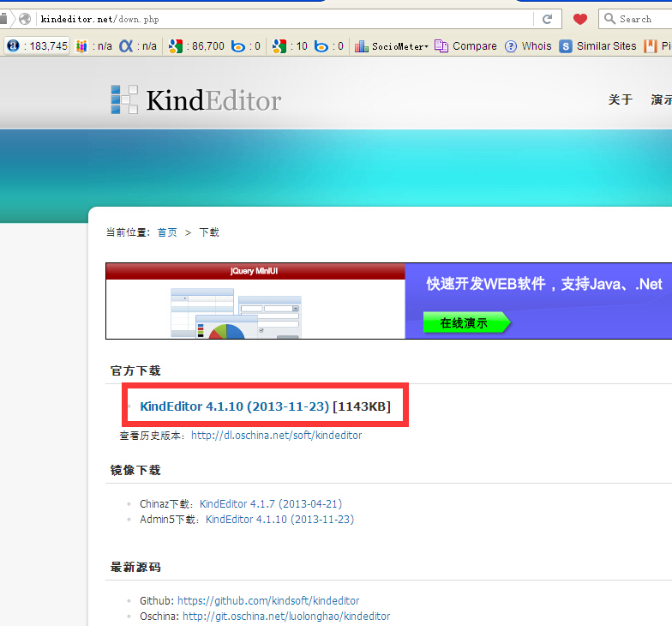
Task: Download KindEditor 4.1.10 official link
Action: coord(235,406)
